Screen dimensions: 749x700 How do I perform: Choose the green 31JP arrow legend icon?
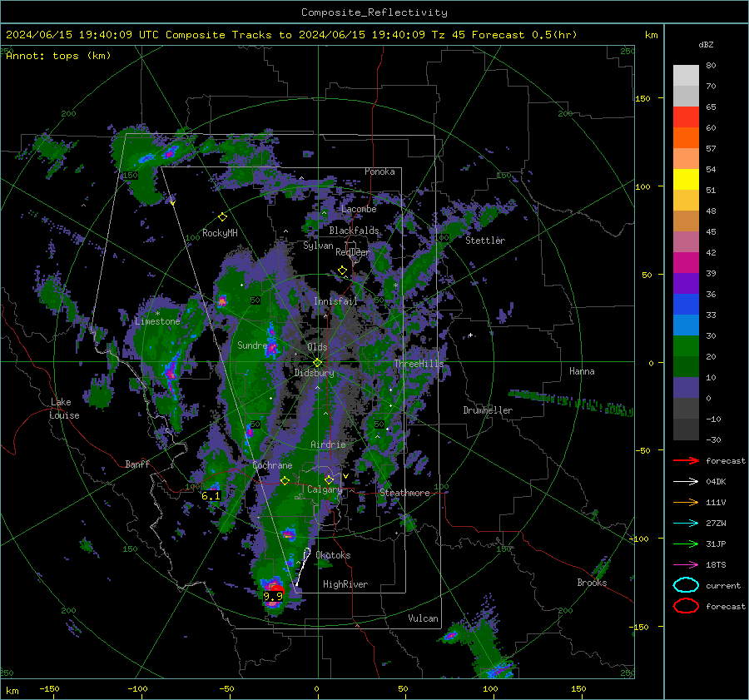(686, 544)
